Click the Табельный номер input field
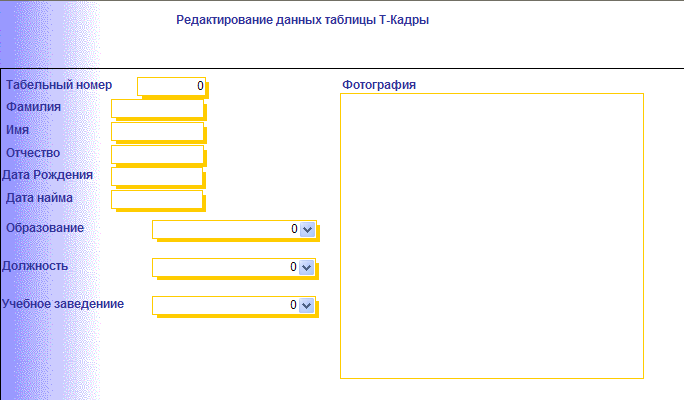This screenshot has width=684, height=400. 171,86
